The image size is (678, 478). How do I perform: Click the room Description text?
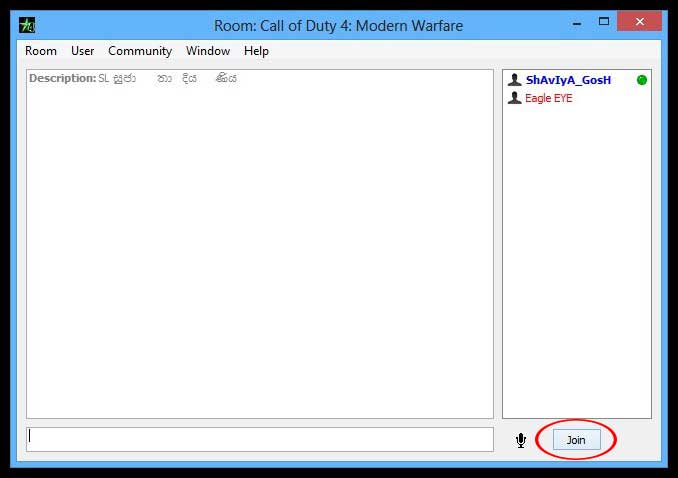click(133, 78)
